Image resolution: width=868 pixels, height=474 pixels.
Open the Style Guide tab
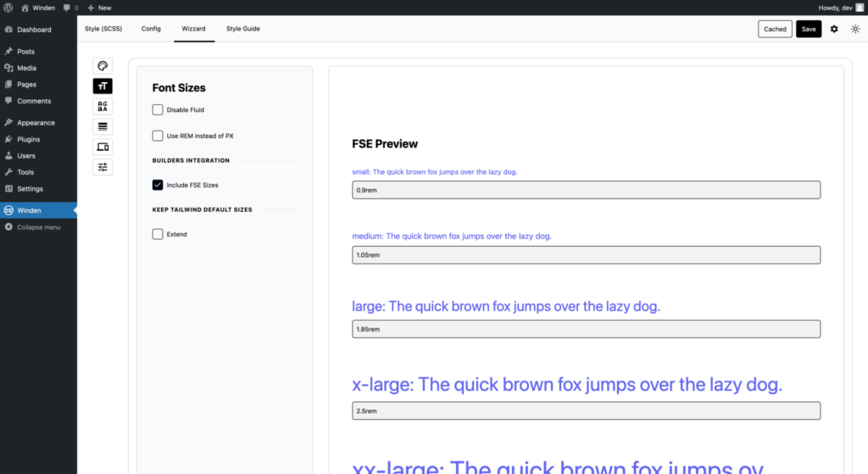click(243, 29)
